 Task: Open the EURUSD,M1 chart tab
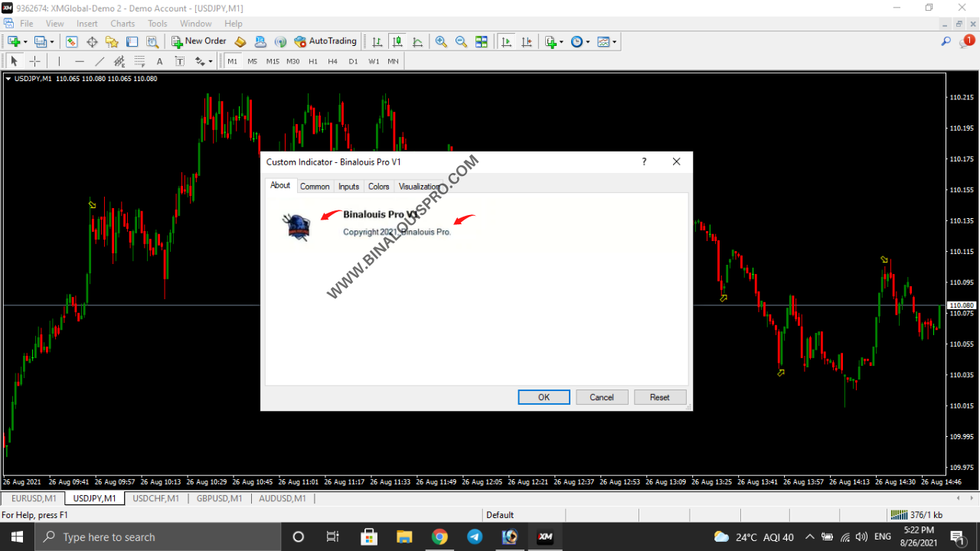click(33, 498)
